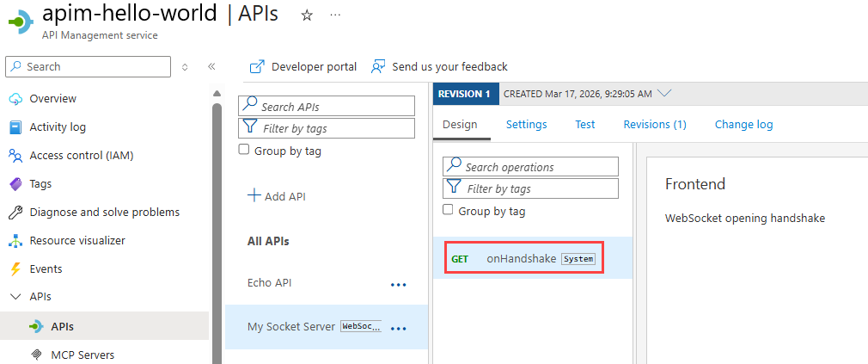Open the Echo API ellipsis menu

[x=398, y=284]
